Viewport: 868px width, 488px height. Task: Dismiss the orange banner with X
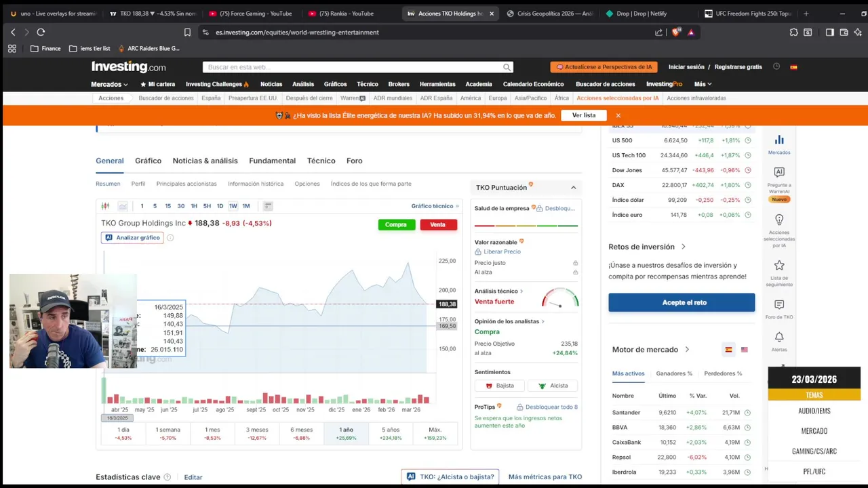tap(618, 115)
